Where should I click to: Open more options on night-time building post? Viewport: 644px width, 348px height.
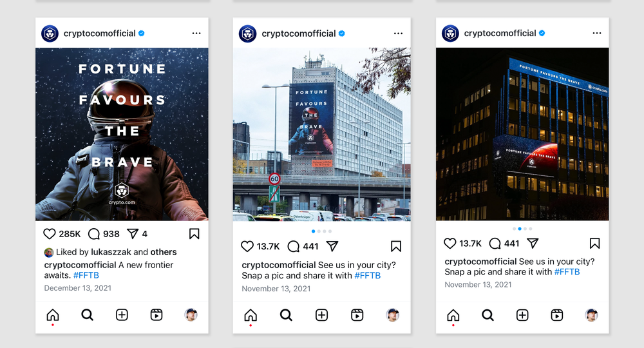[x=597, y=33]
